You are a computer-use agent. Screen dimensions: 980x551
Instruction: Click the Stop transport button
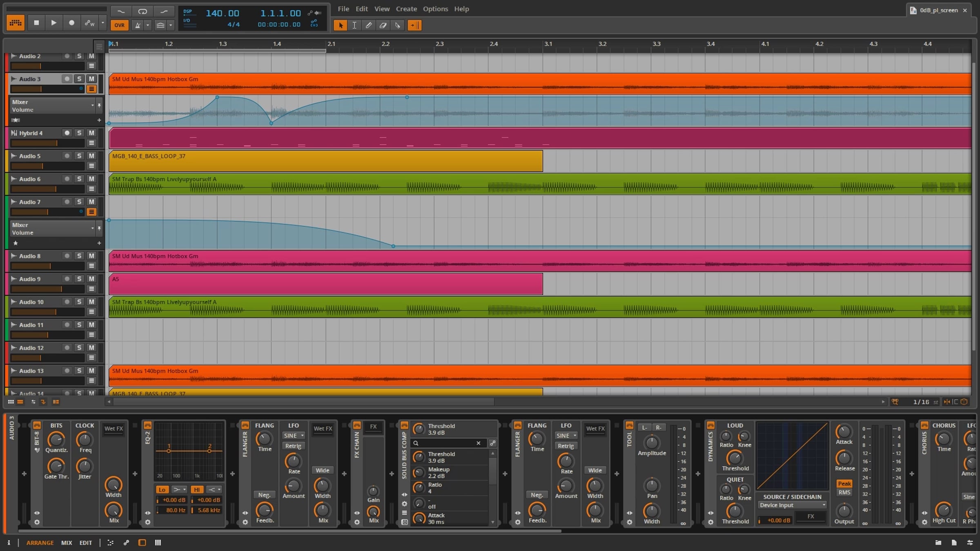36,23
